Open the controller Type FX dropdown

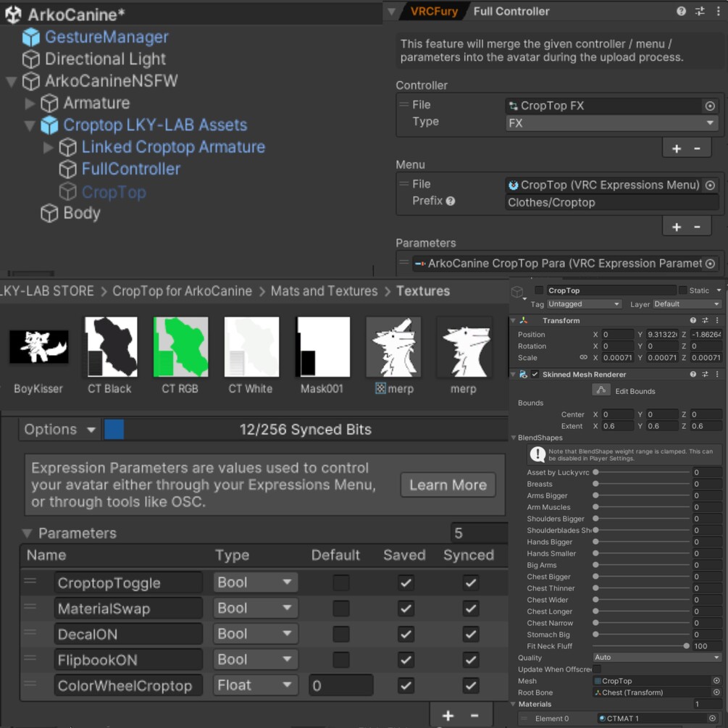(x=611, y=123)
